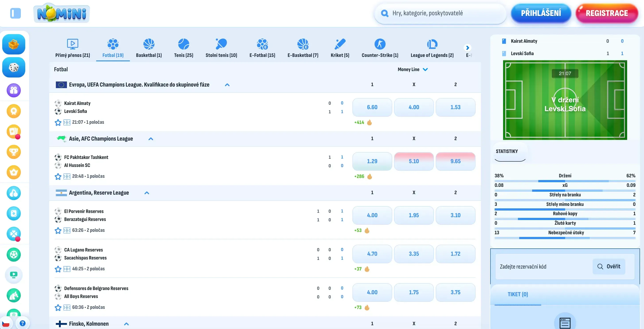Viewport: 644px width, 329px height.
Task: Click the PŘIHLÁŠENÍ login button
Action: coord(541,13)
